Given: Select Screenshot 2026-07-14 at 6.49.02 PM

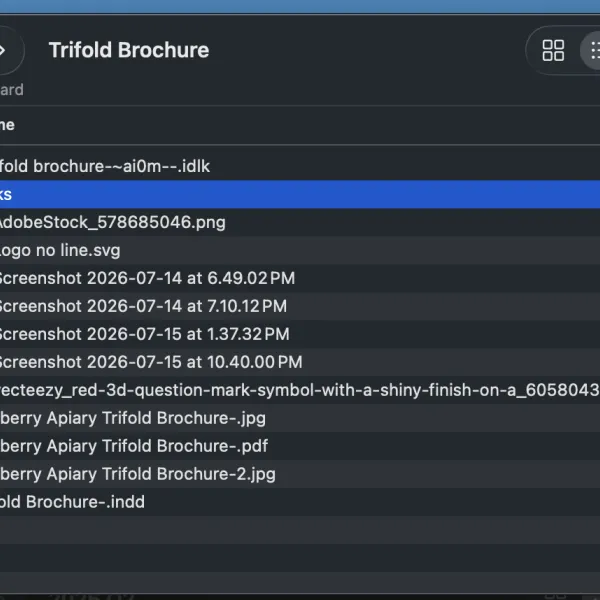Looking at the screenshot, I should 147,278.
